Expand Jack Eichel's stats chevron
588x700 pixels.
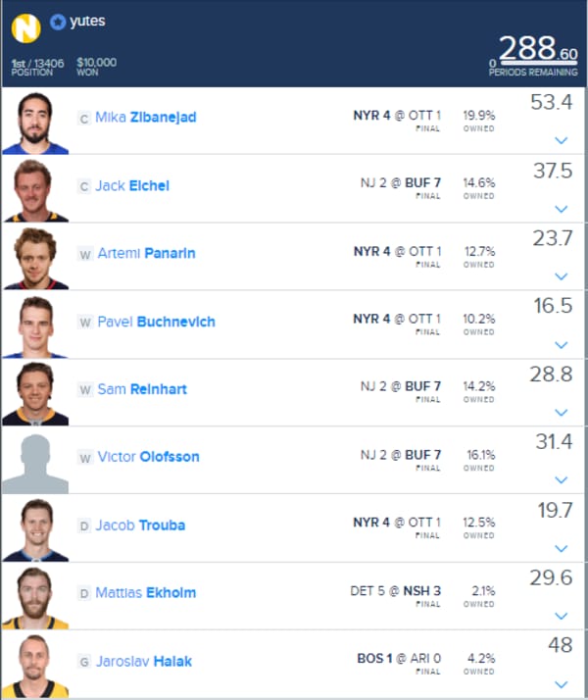click(561, 209)
